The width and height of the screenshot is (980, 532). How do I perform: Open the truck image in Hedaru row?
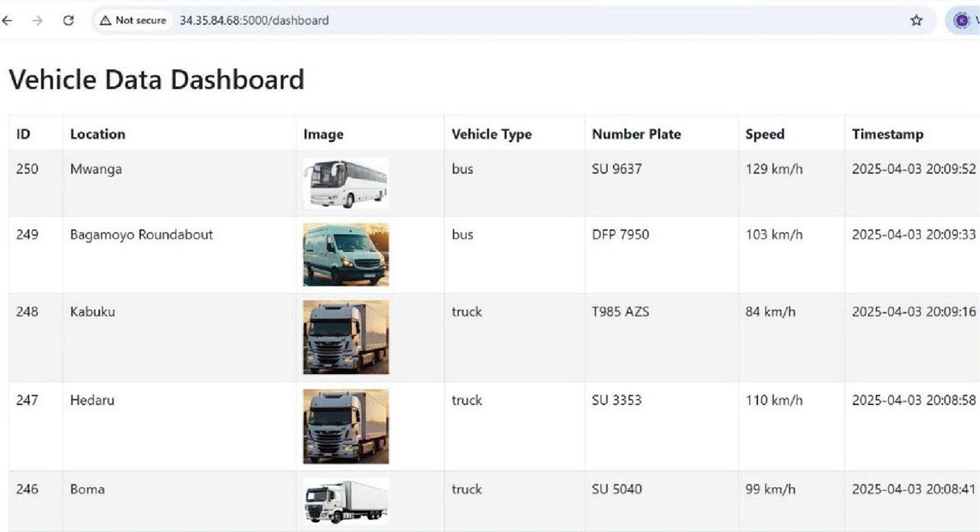345,426
